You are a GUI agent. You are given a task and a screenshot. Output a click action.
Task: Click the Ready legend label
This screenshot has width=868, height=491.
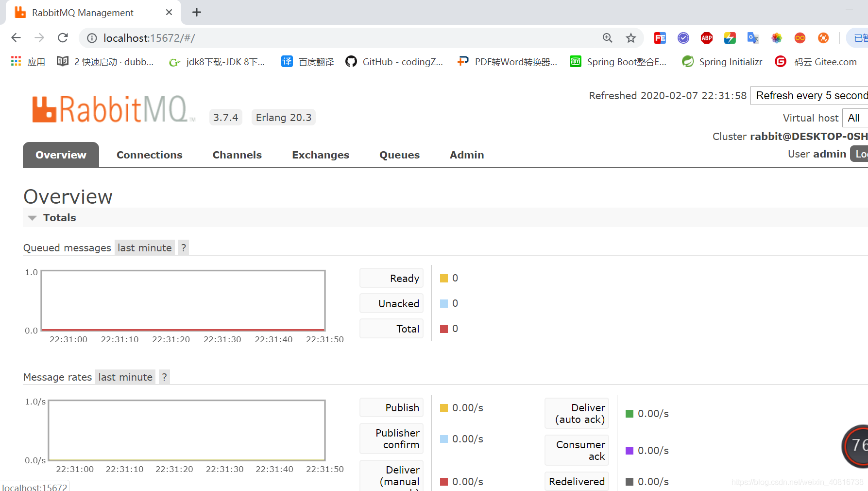click(x=391, y=278)
